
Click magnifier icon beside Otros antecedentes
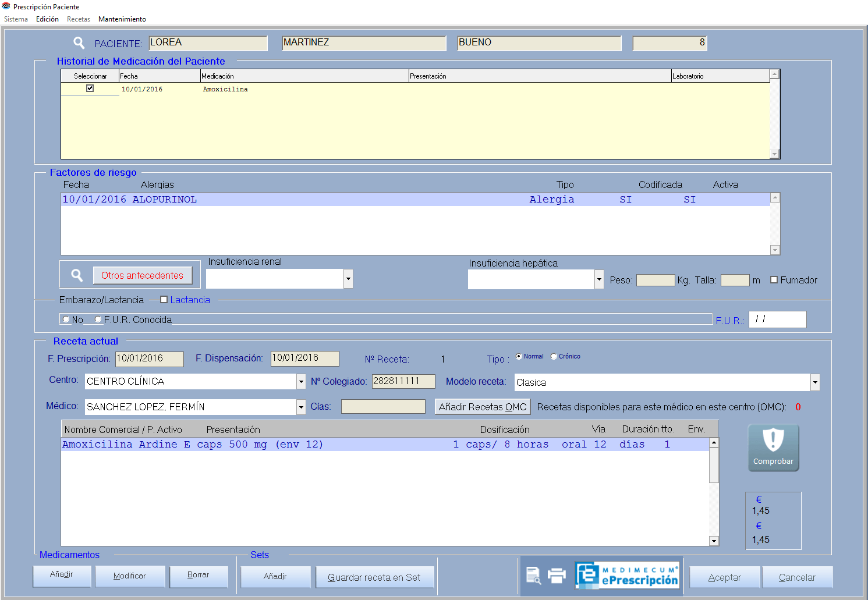point(77,275)
